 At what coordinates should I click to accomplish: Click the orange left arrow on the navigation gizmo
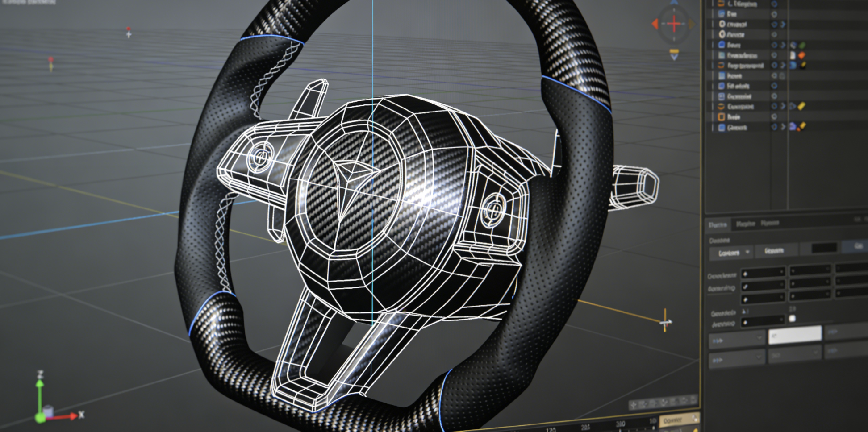[x=655, y=24]
